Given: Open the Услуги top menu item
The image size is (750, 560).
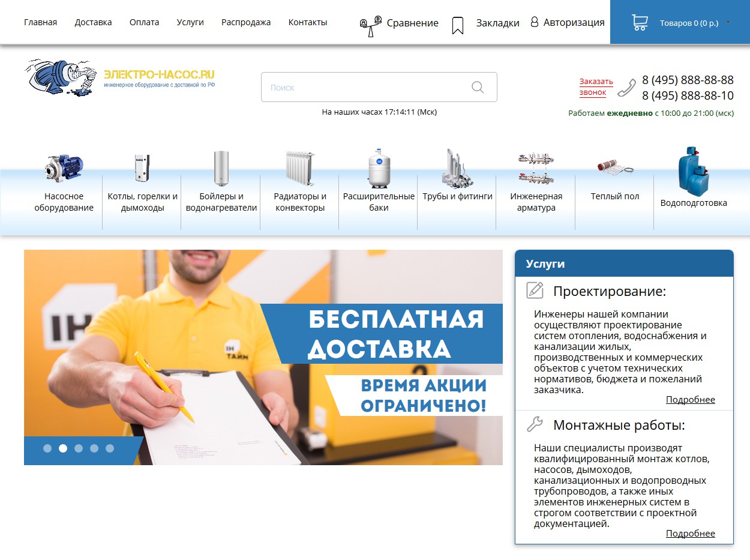Looking at the screenshot, I should 190,22.
